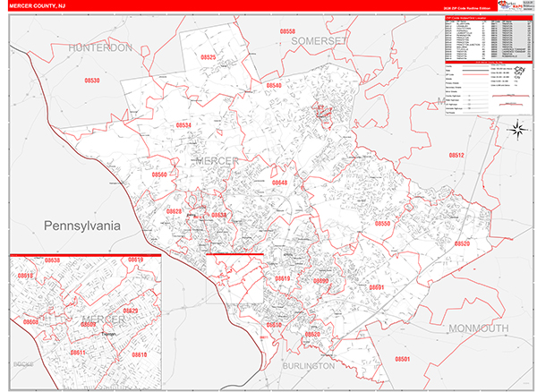This screenshot has height=392, width=537.
Task: Click ZIP code 08534
Action: point(183,125)
